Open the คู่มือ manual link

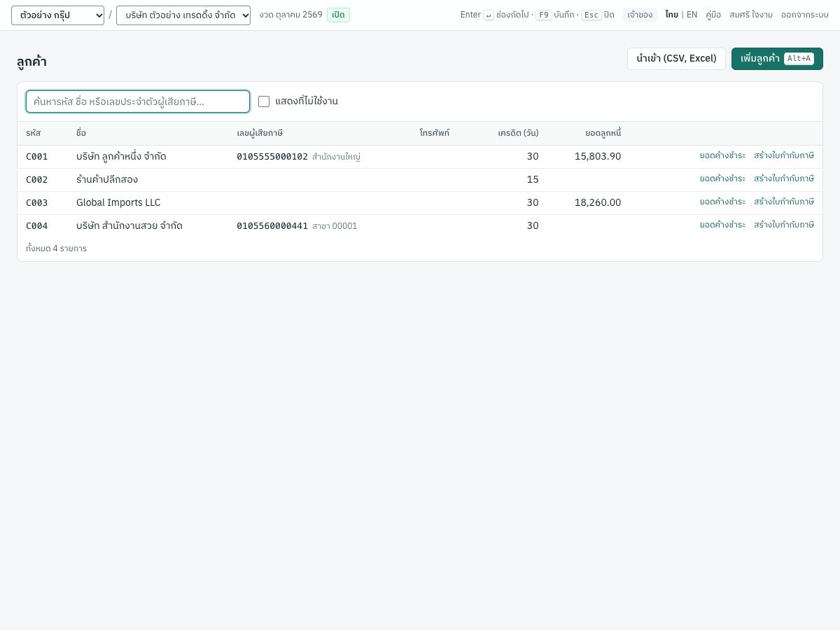[x=713, y=15]
